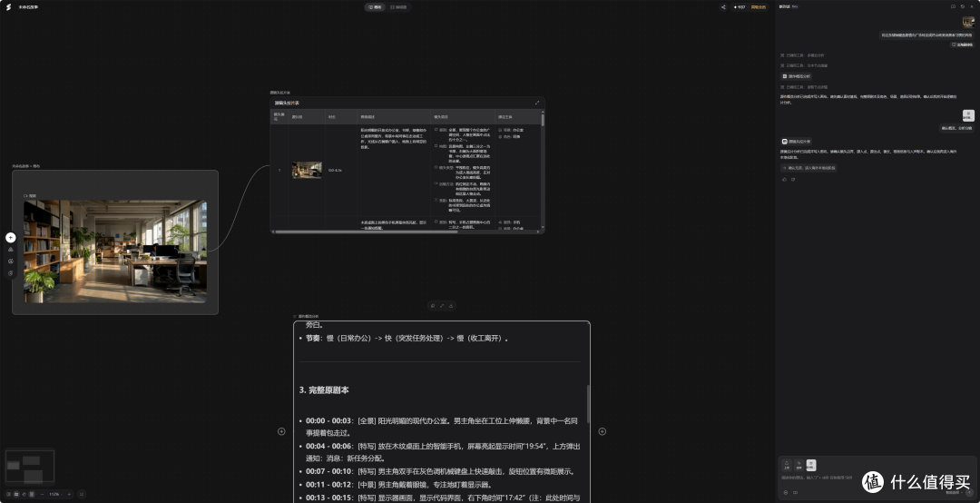Click the '00:00 - 00:03' script timestamp line
The width and height of the screenshot is (980, 503).
pyautogui.click(x=442, y=427)
